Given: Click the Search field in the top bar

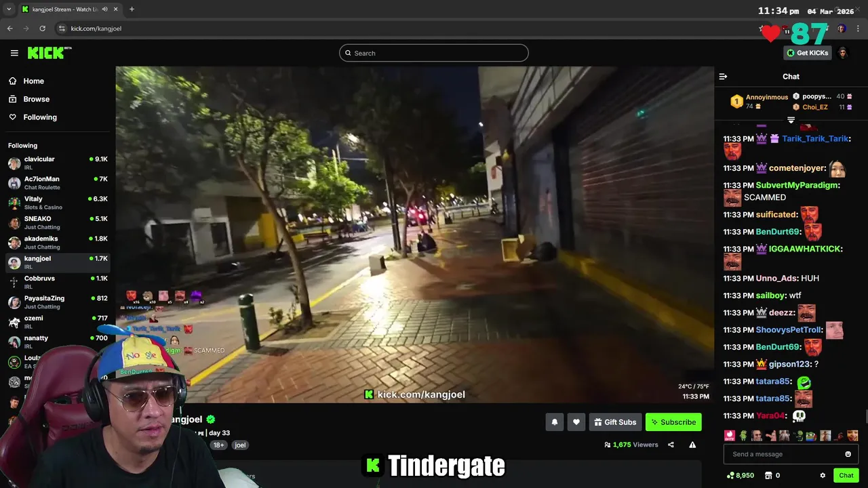Looking at the screenshot, I should (x=434, y=53).
